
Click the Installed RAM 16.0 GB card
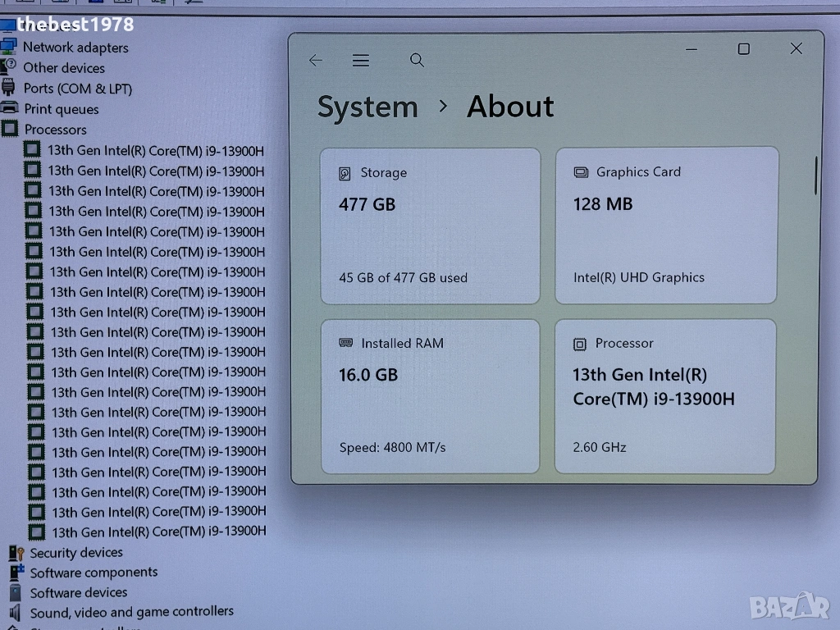(x=430, y=396)
